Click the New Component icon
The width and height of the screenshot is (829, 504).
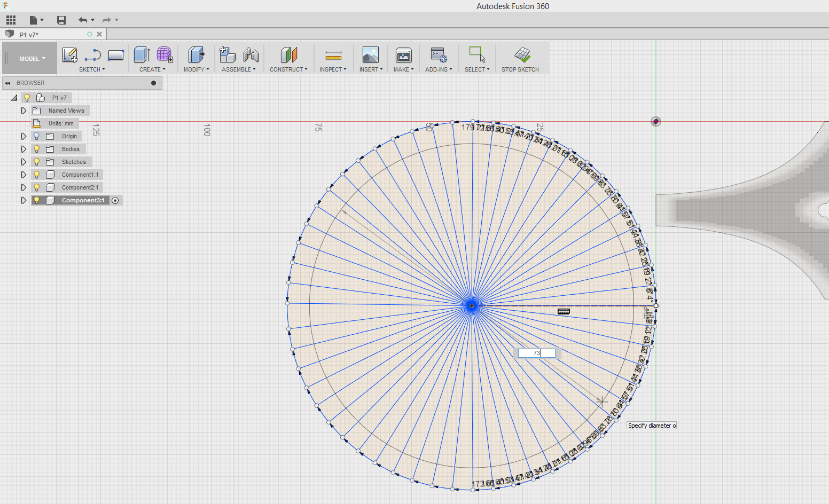[x=228, y=55]
